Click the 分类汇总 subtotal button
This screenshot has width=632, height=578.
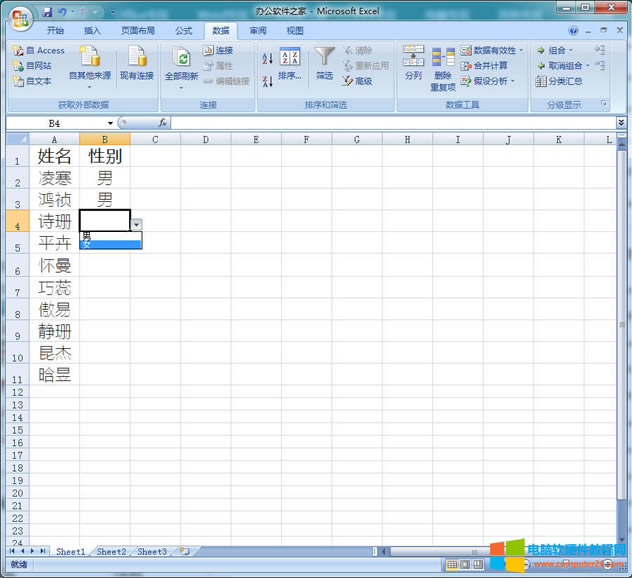(558, 81)
